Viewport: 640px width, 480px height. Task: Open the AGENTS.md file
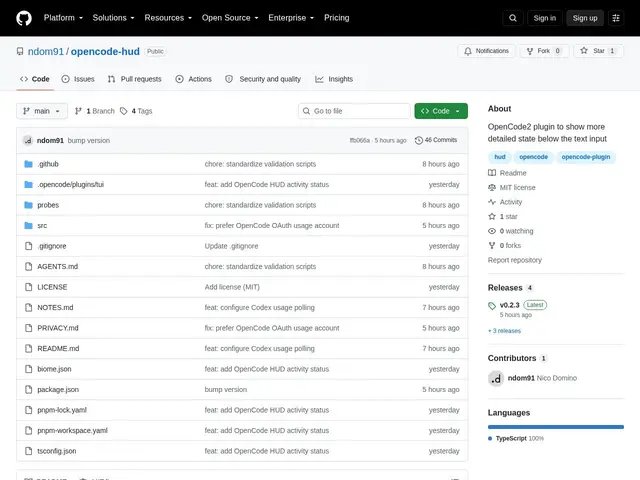click(x=58, y=267)
